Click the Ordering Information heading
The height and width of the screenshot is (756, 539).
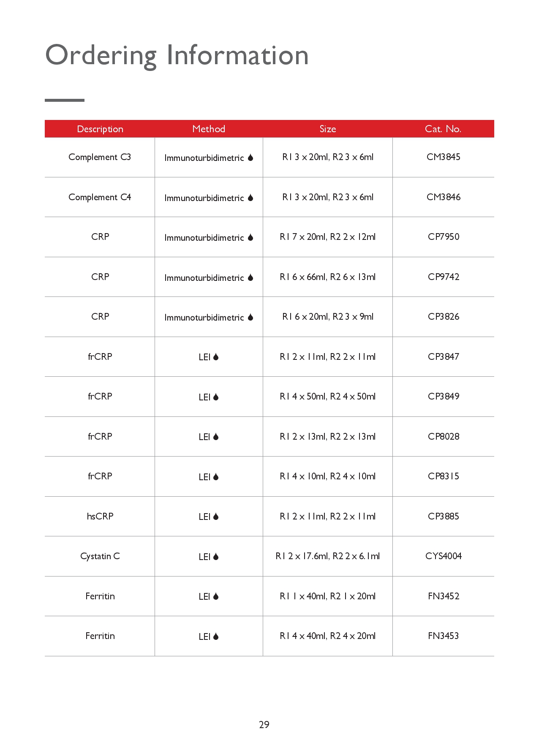(x=177, y=55)
